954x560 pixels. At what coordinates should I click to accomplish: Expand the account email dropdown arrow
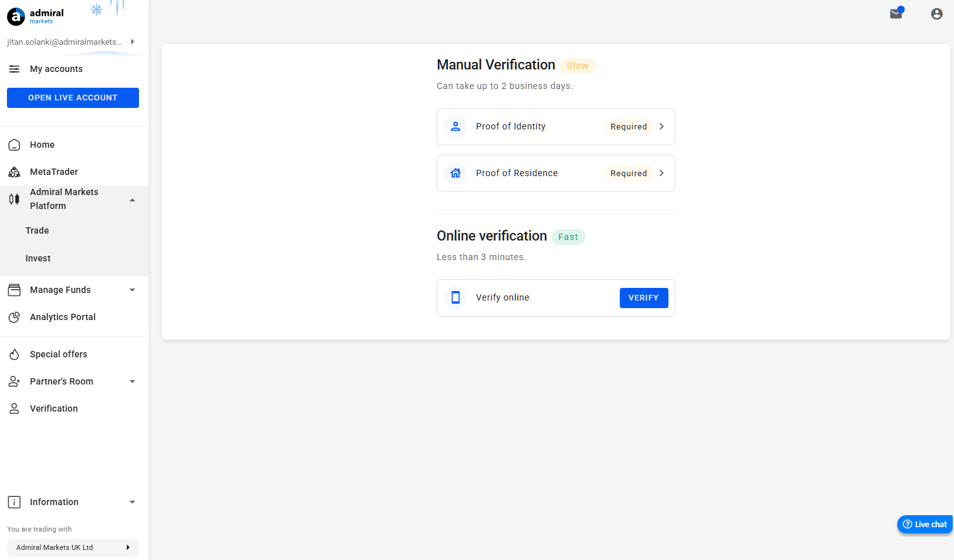(x=132, y=42)
